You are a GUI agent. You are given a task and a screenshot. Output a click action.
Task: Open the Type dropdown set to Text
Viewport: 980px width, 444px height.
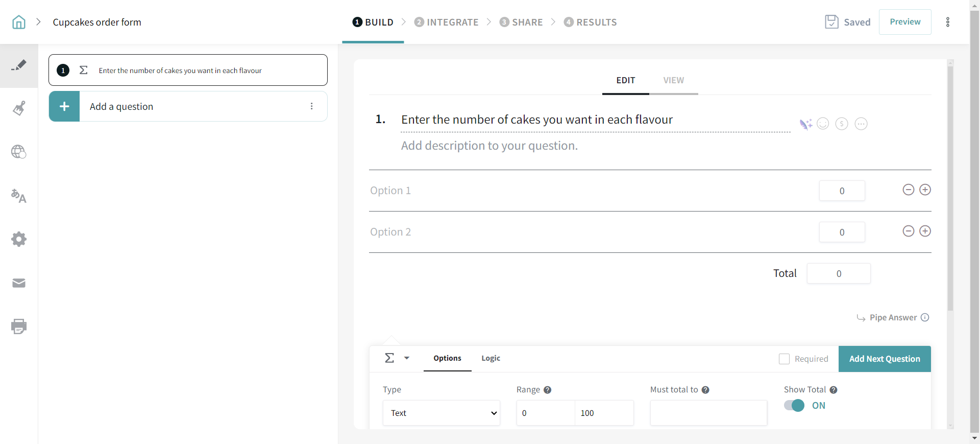(x=441, y=413)
